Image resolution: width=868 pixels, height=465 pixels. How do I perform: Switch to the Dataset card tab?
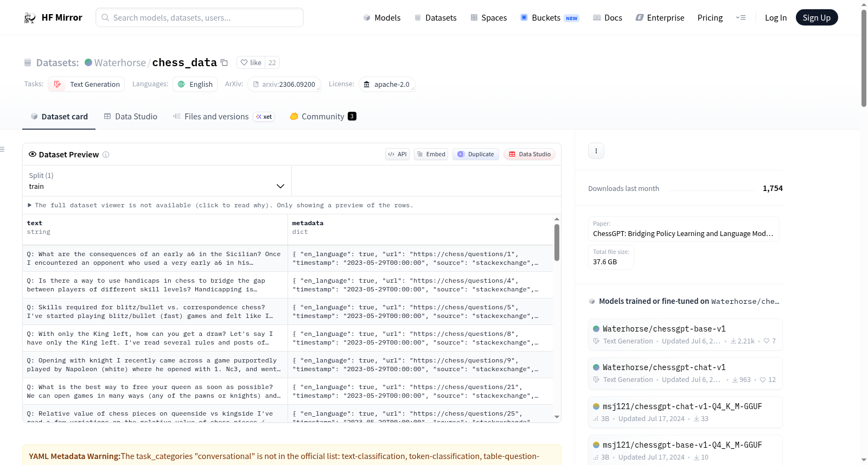coord(59,116)
